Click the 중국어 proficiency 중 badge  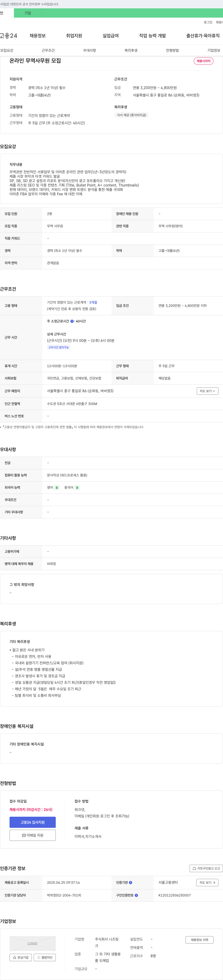pyautogui.click(x=77, y=487)
